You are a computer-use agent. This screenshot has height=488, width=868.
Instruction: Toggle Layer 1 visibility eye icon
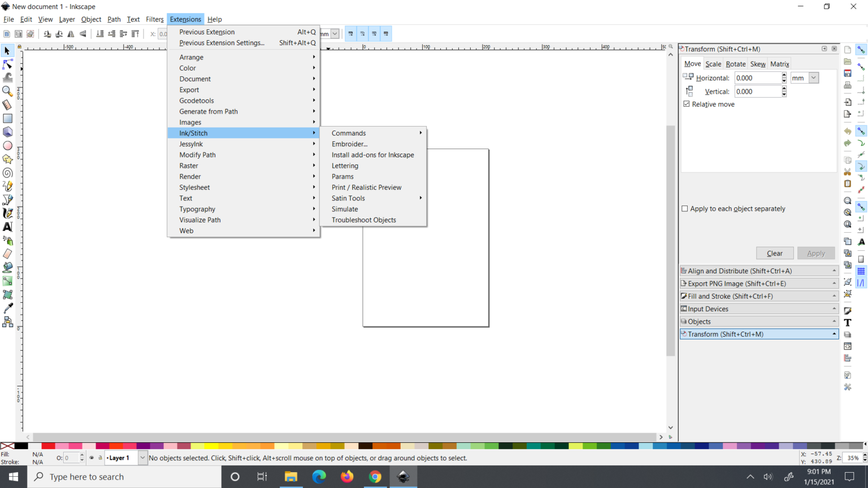pos(92,458)
